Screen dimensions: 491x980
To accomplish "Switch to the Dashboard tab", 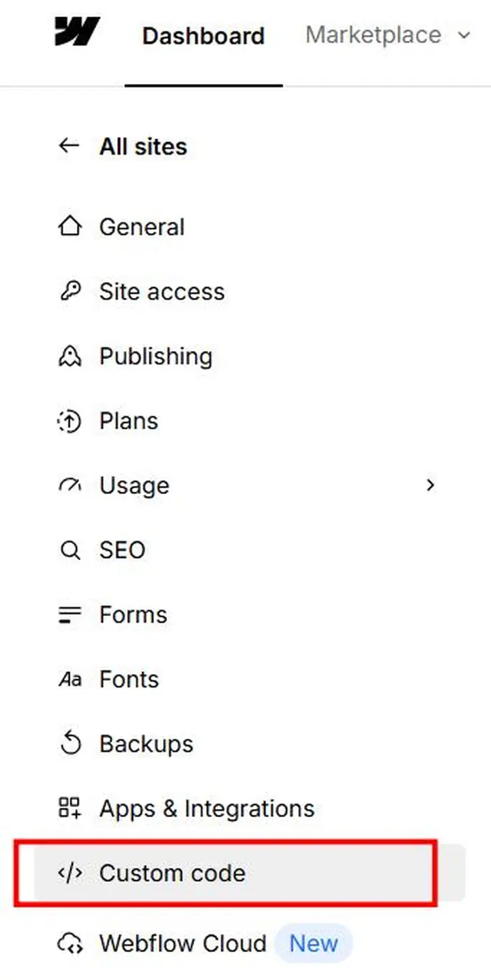I will [x=203, y=35].
